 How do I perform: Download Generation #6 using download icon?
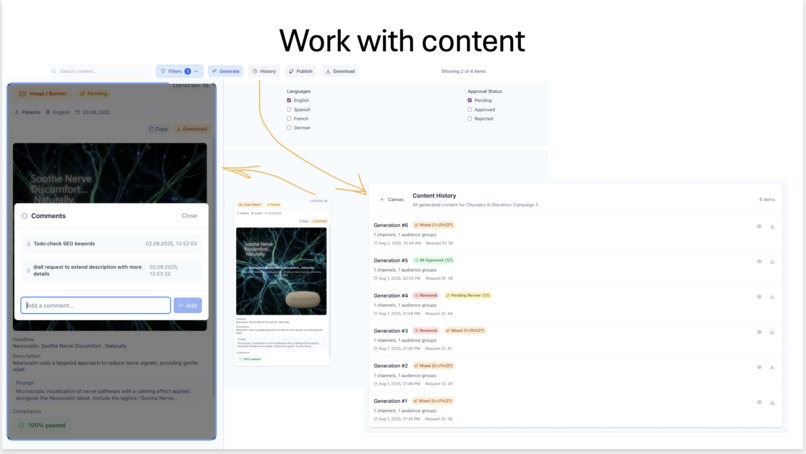coord(772,226)
